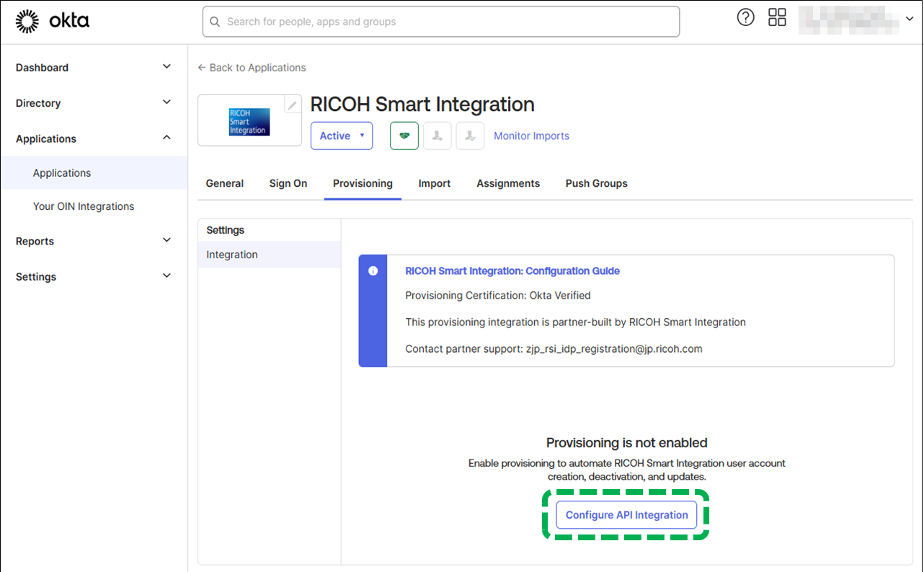The image size is (924, 572).
Task: Click the pencil edit logo icon
Action: 292,105
